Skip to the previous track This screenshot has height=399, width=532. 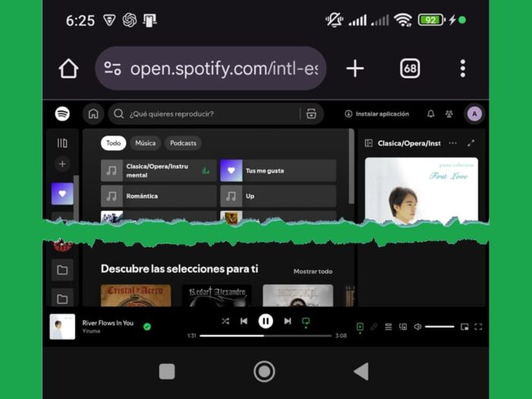tap(243, 321)
